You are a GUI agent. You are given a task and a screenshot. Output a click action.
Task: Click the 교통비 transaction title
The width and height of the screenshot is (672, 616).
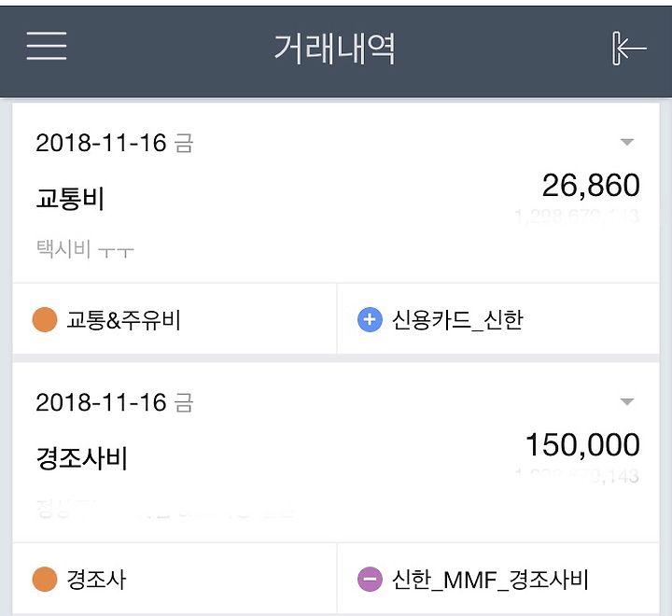(x=70, y=199)
